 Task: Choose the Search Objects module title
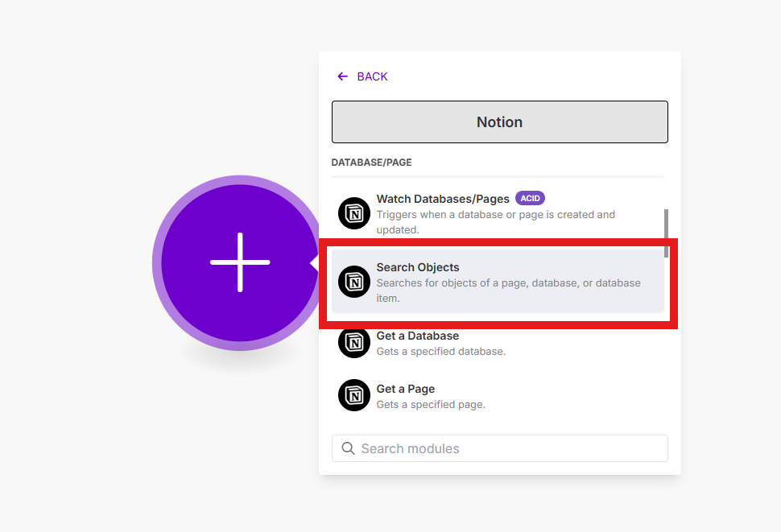tap(418, 267)
